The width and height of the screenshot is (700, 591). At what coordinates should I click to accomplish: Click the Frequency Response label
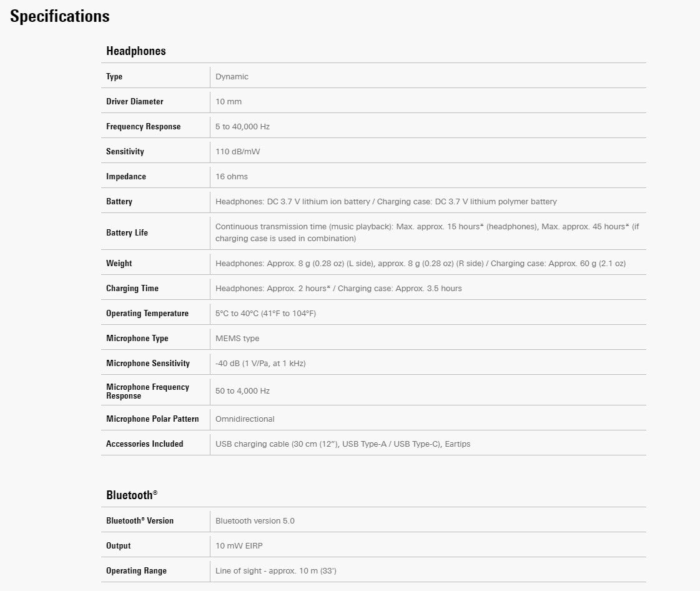[x=143, y=126]
